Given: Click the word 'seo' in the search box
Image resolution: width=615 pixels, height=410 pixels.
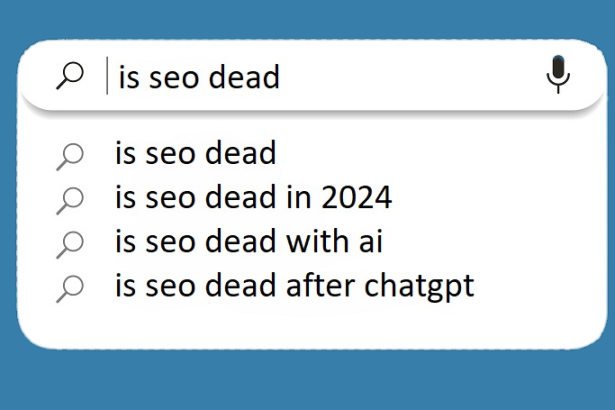Looking at the screenshot, I should [x=174, y=79].
